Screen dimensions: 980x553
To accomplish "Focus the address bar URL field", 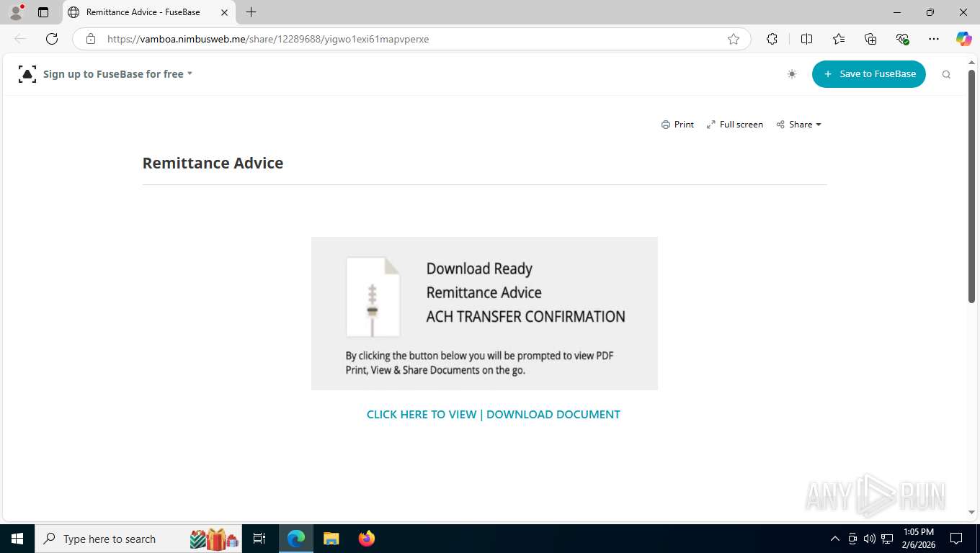I will coord(411,39).
